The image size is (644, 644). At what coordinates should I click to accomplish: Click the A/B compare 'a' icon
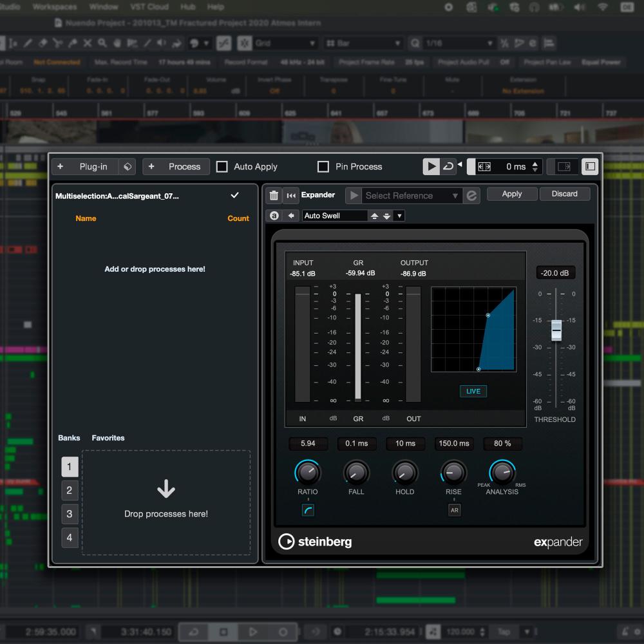[274, 216]
